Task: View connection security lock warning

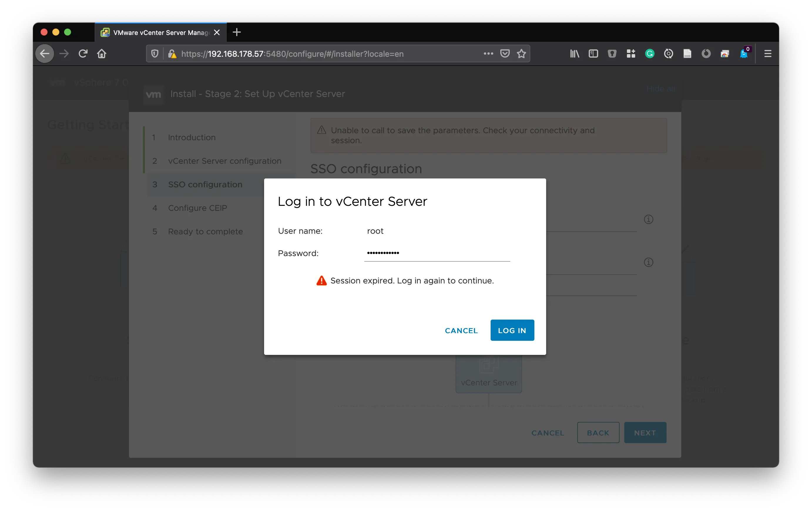Action: click(x=172, y=54)
